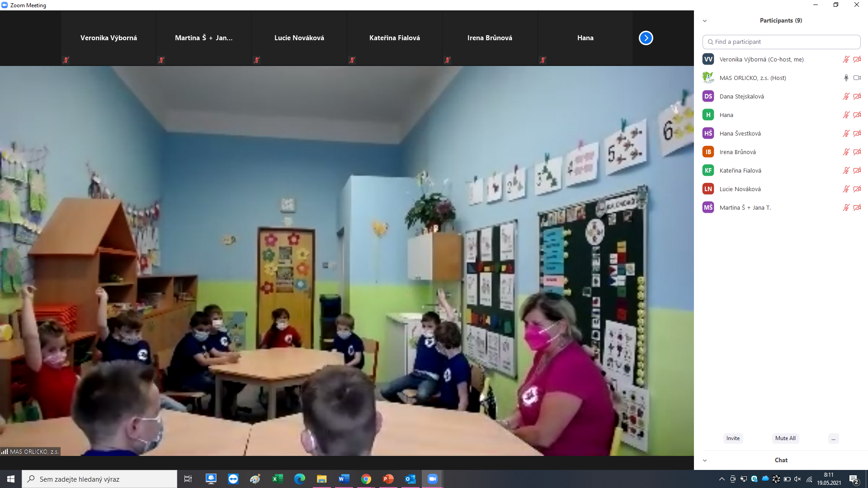
Task: Click the Find a participant field
Action: click(781, 42)
